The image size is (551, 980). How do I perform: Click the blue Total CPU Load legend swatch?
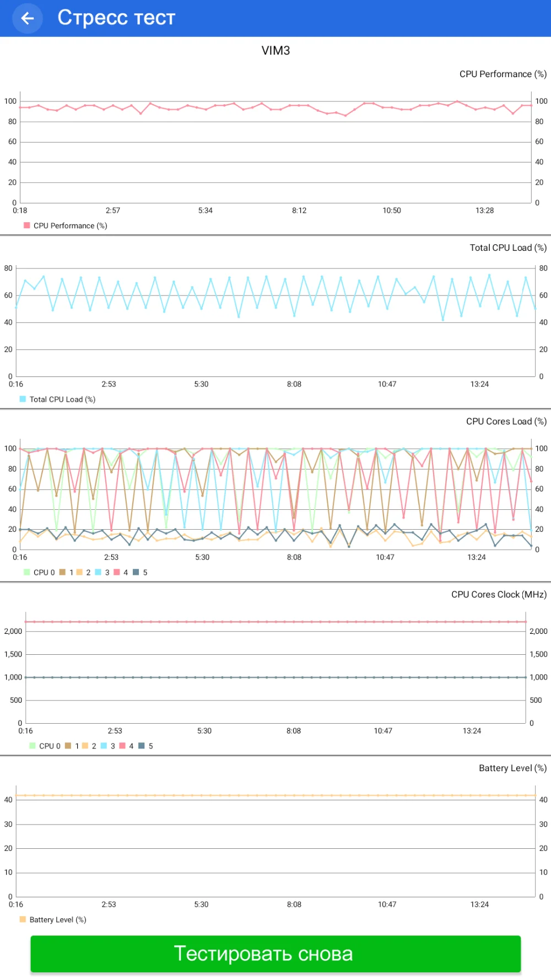coord(23,399)
